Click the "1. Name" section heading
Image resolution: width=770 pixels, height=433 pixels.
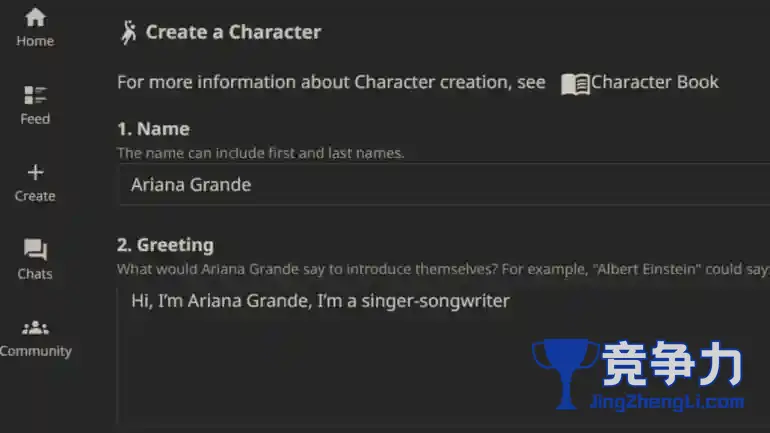tap(153, 129)
